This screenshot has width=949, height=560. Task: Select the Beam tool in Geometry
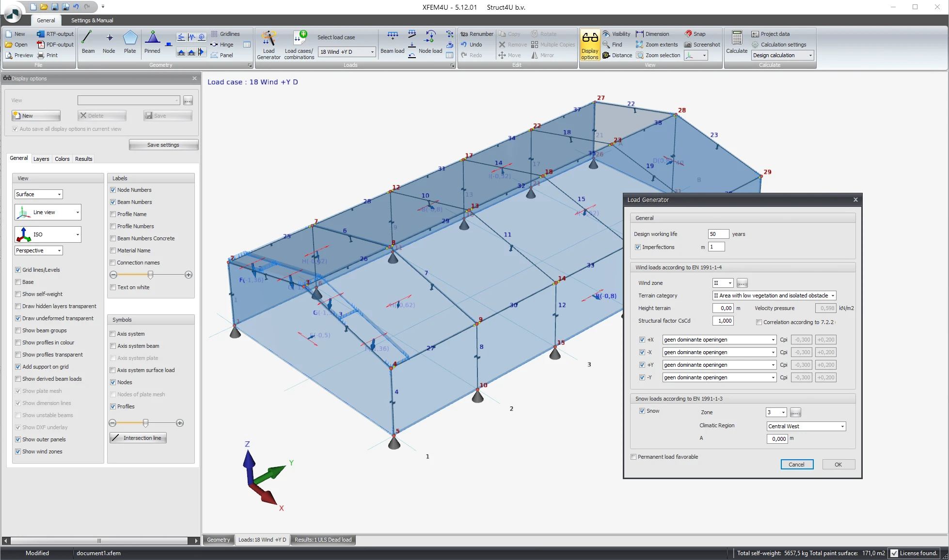click(x=88, y=43)
